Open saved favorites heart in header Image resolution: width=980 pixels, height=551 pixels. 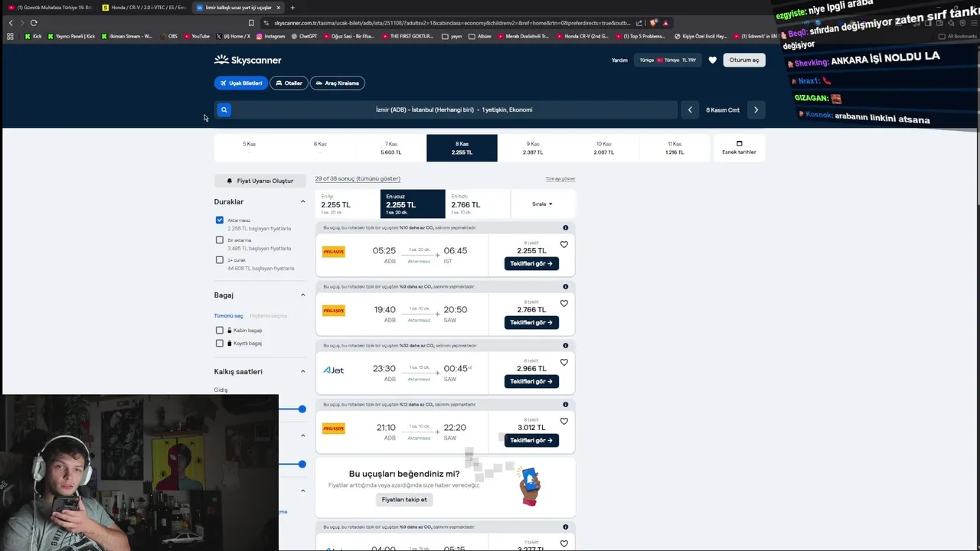713,60
